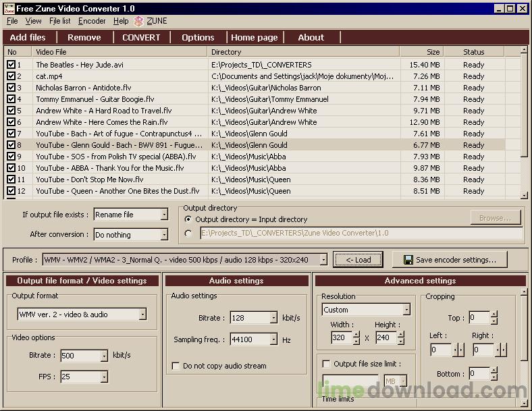Sort by the Directory column header
Image resolution: width=532 pixels, height=411 pixels.
pos(303,52)
